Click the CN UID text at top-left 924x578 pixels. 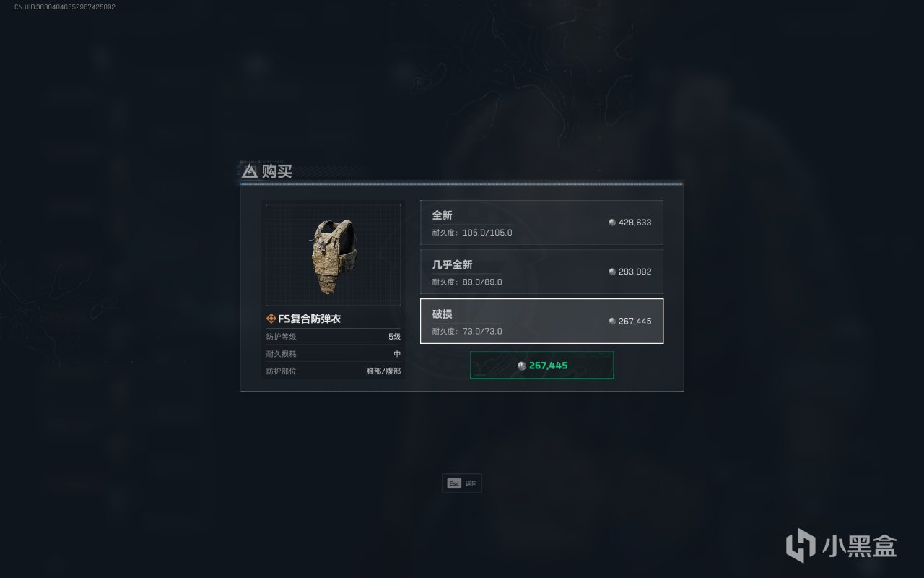click(x=65, y=7)
